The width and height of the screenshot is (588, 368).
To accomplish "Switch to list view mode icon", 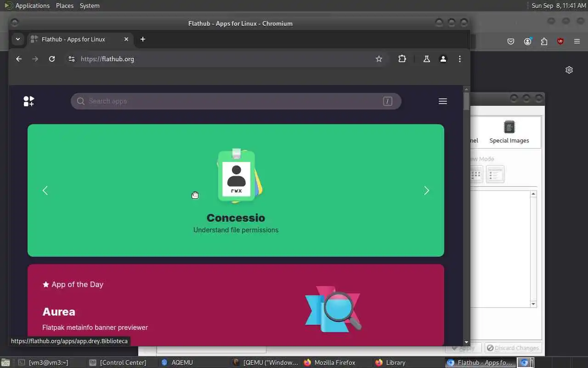I will tap(495, 175).
